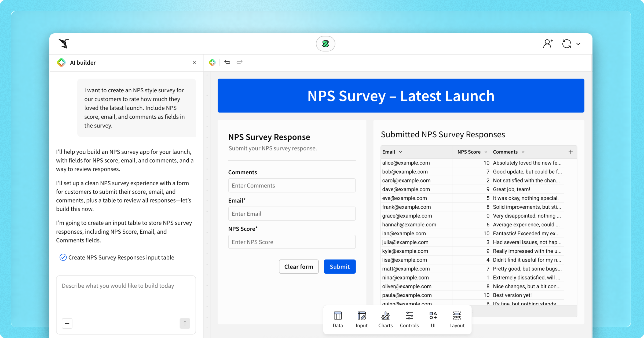Image resolution: width=644 pixels, height=338 pixels.
Task: Click the redo arrow in the toolbar
Action: pos(239,62)
